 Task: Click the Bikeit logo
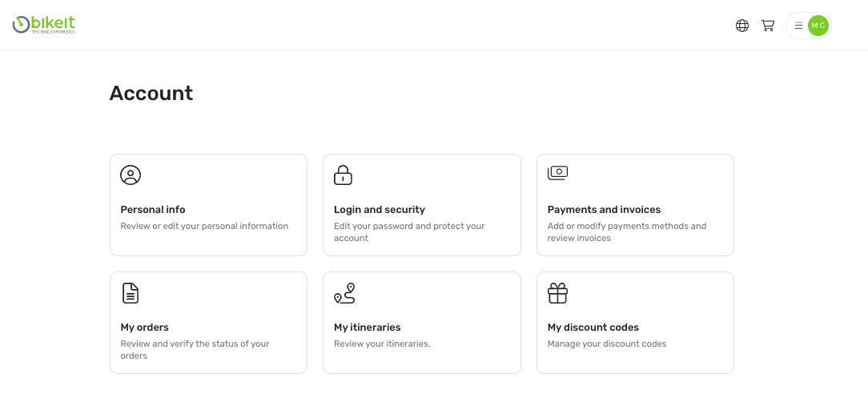click(44, 25)
